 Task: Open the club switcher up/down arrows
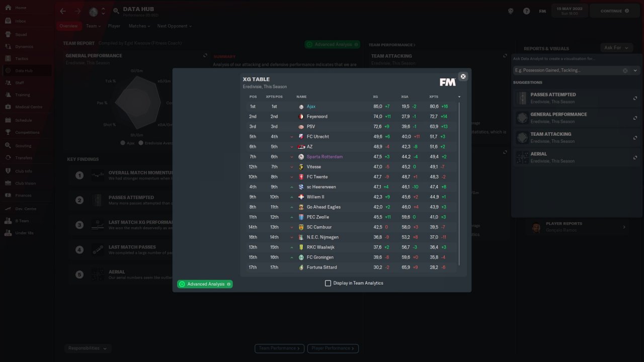(103, 11)
